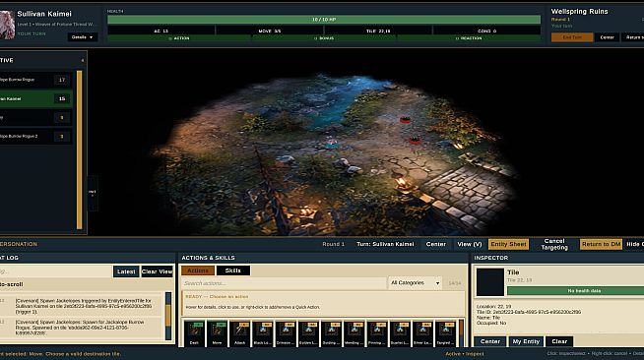Viewport: 644px width, 360px height.
Task: Click the TILE 22,19 stat cell
Action: coord(378,30)
